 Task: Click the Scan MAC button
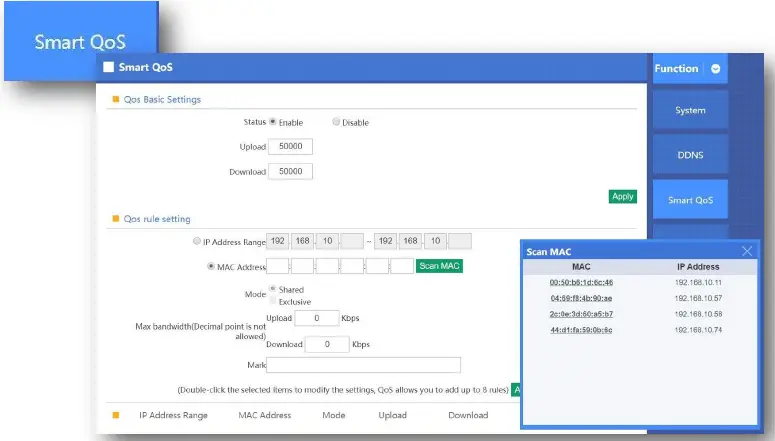439,266
